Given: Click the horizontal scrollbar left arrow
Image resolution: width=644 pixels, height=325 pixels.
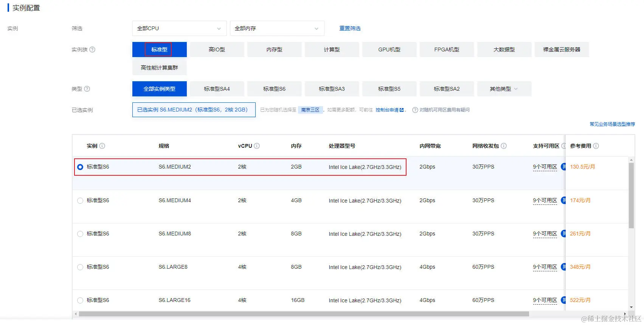Looking at the screenshot, I should [x=76, y=314].
